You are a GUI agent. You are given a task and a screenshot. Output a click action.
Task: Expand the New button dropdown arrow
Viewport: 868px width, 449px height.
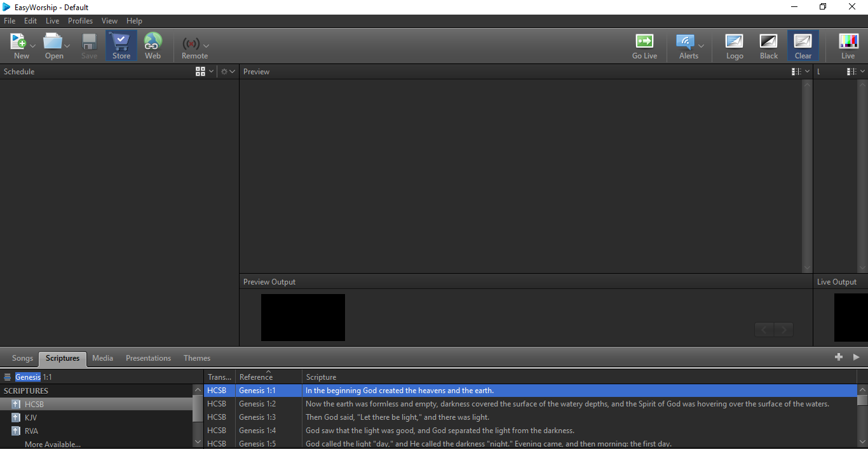(x=32, y=46)
